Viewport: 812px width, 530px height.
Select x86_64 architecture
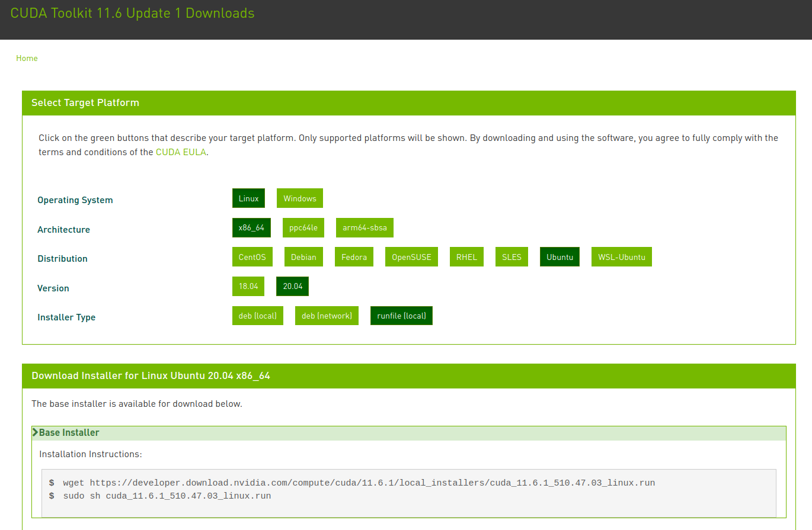[251, 227]
